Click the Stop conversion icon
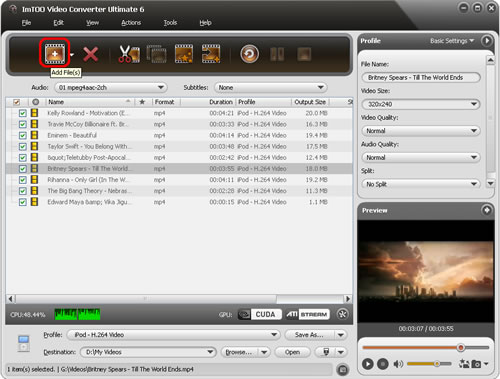This screenshot has width=500, height=379. (304, 54)
